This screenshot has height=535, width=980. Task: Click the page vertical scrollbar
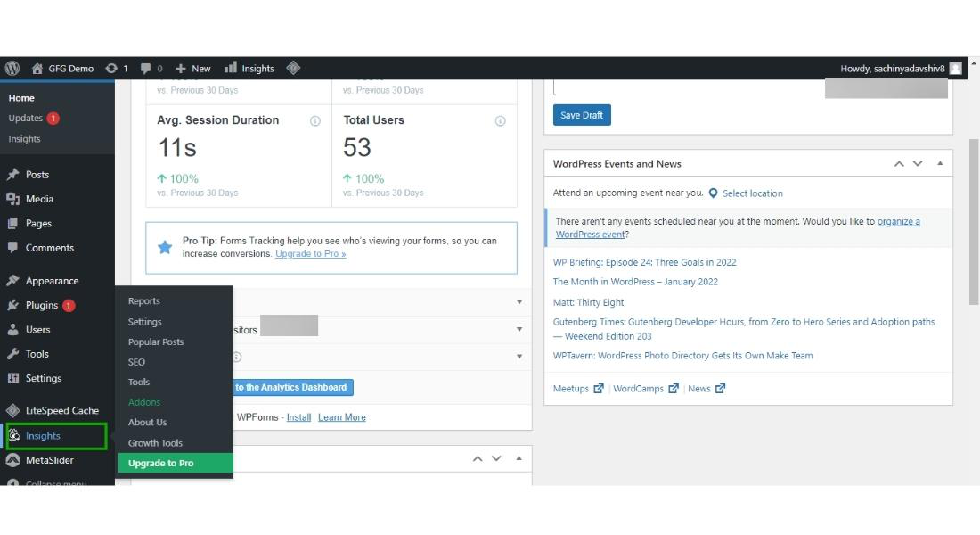[974, 222]
